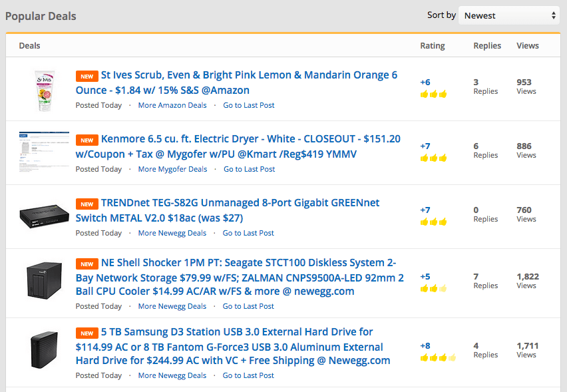Screen dimensions: 567x392
Task: Click the Samsung external hard drive thumbnail
Action: [x=44, y=349]
